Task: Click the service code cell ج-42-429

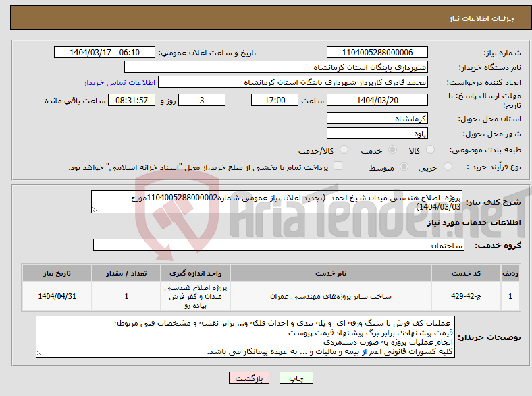Action: [467, 296]
